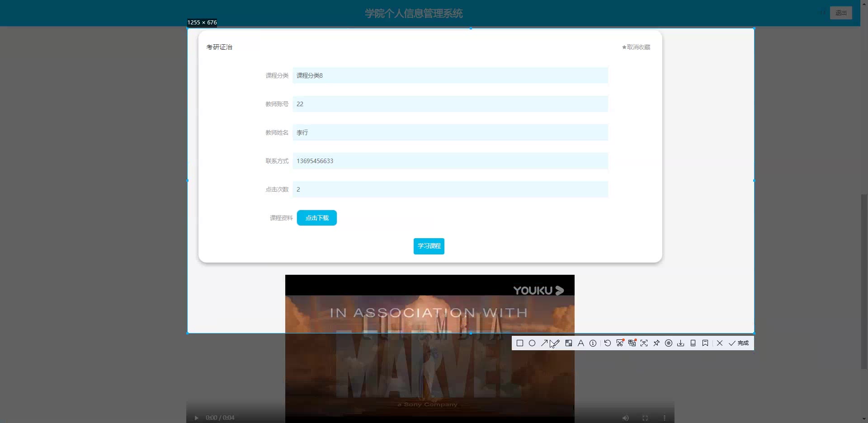Save the screenshot to a file
Screen dimensions: 868x423
[681, 343]
